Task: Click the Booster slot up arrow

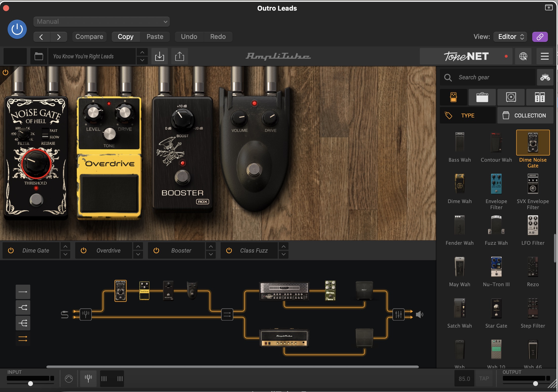Action: coord(211,247)
